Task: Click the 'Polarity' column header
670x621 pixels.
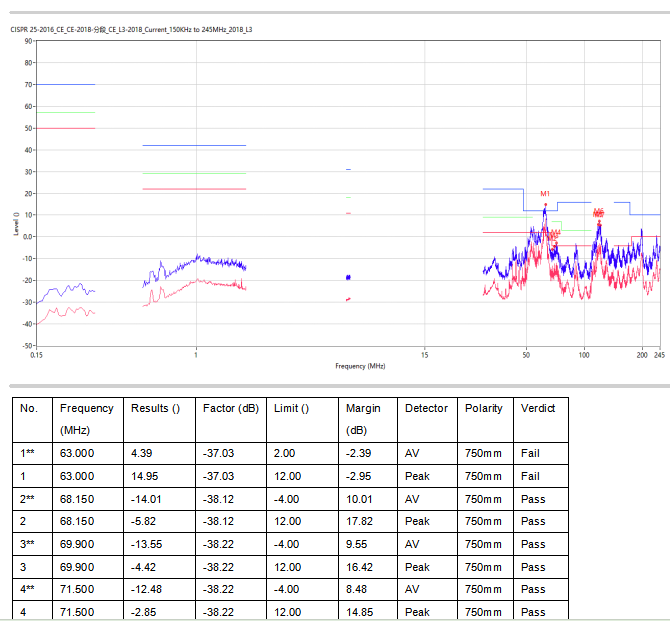Action: tap(484, 409)
